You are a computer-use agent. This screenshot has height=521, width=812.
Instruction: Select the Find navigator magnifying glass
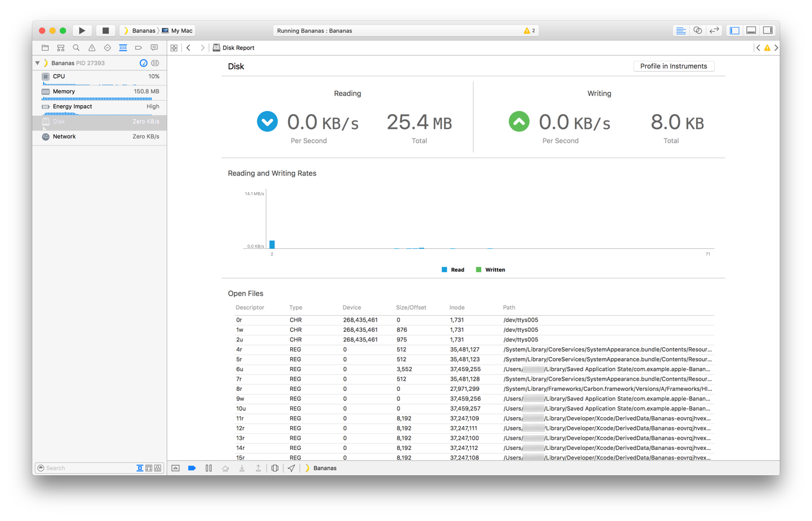pyautogui.click(x=76, y=48)
